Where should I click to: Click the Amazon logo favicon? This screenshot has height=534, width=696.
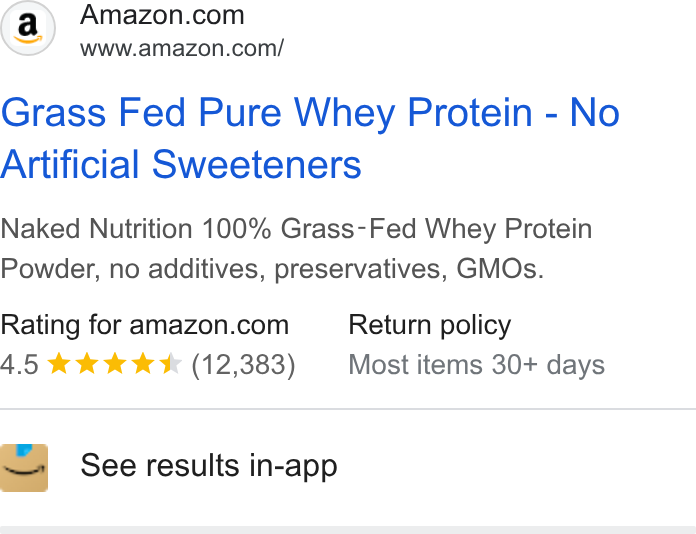point(28,28)
